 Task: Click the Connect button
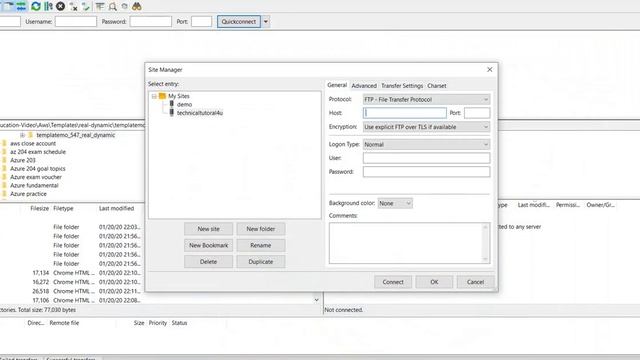click(x=393, y=282)
